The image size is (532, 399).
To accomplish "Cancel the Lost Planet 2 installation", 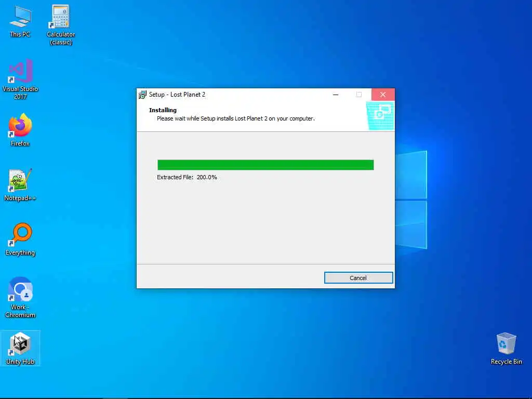I will point(358,278).
